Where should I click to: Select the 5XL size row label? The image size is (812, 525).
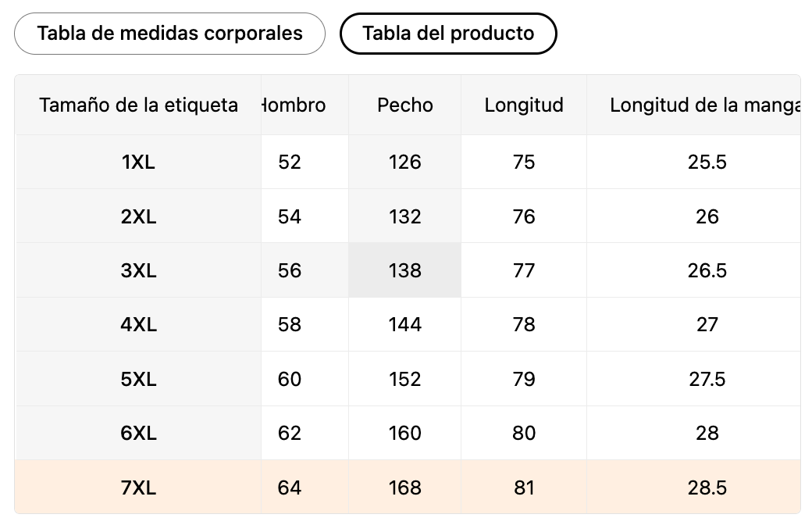click(x=139, y=379)
